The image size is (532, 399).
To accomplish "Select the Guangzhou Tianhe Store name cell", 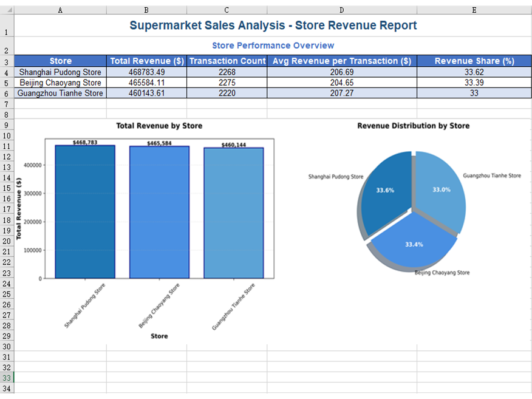I will point(60,94).
